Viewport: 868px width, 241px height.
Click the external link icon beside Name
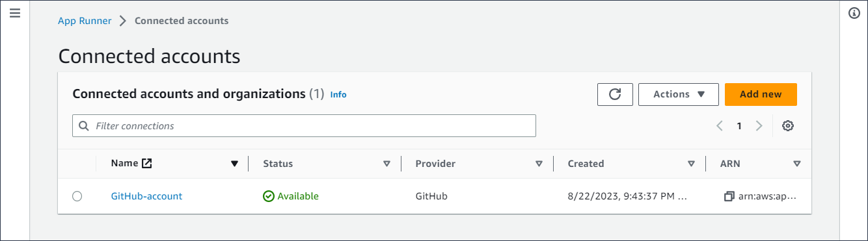147,164
